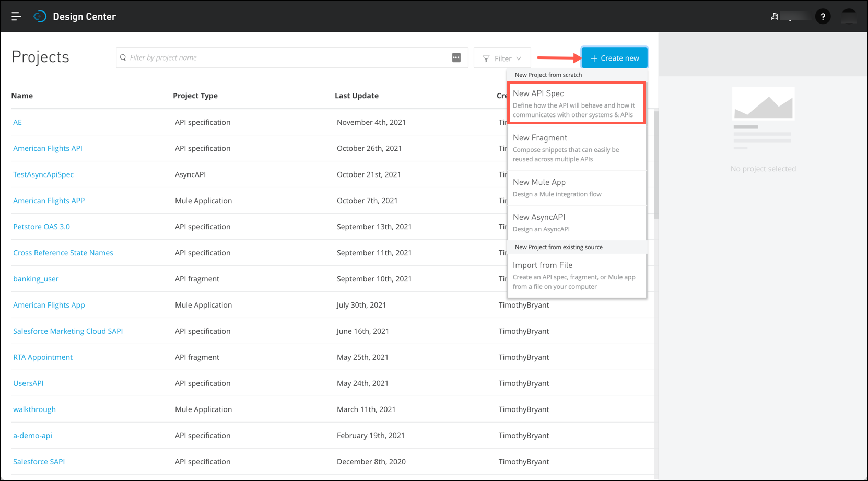Image resolution: width=868 pixels, height=481 pixels.
Task: Open the American Flights API project
Action: 48,148
